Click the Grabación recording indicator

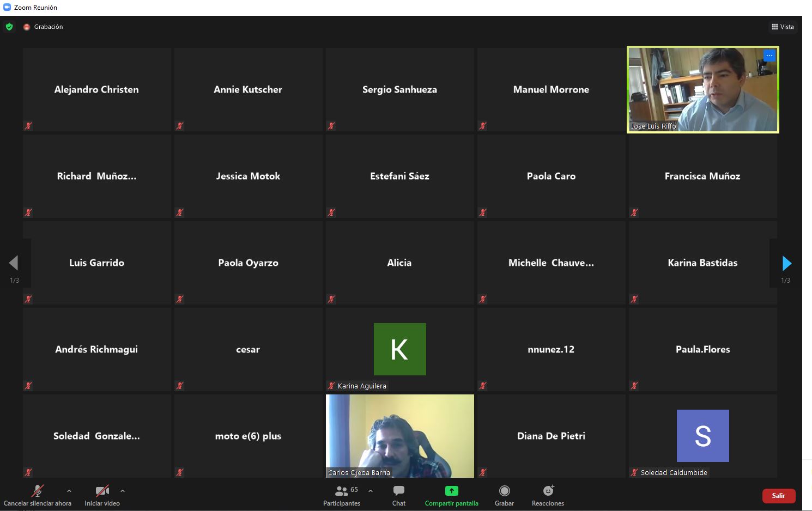pyautogui.click(x=44, y=27)
